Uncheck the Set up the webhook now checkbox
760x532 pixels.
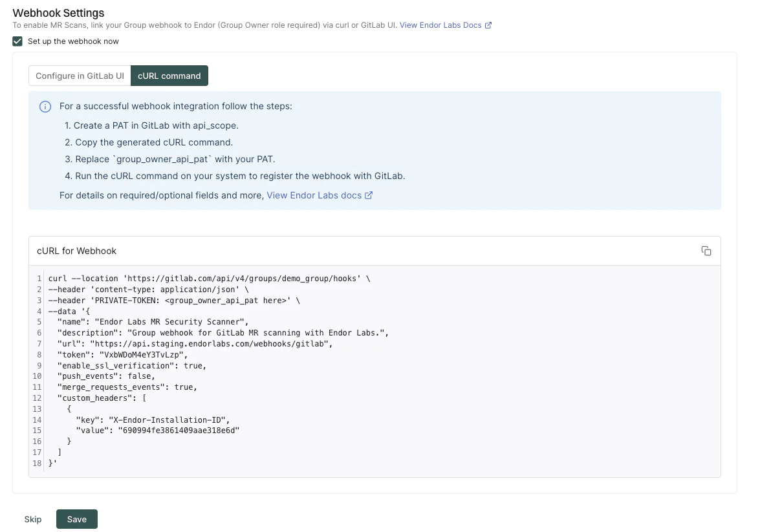click(x=17, y=41)
